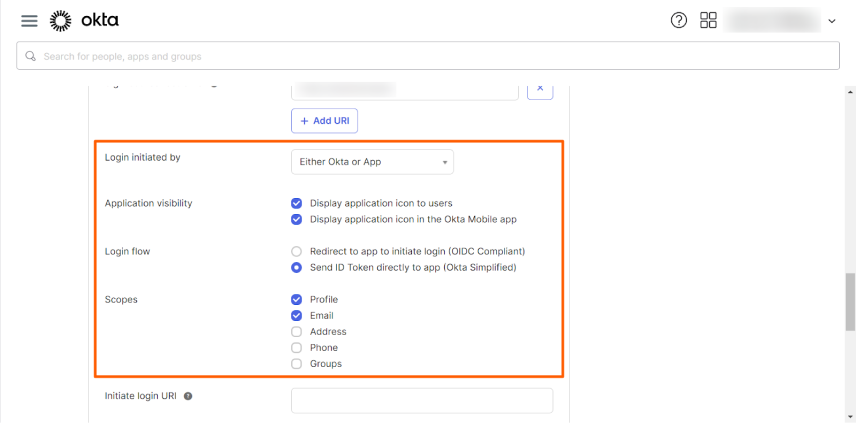
Task: Open the Login initiated by dropdown
Action: point(372,162)
